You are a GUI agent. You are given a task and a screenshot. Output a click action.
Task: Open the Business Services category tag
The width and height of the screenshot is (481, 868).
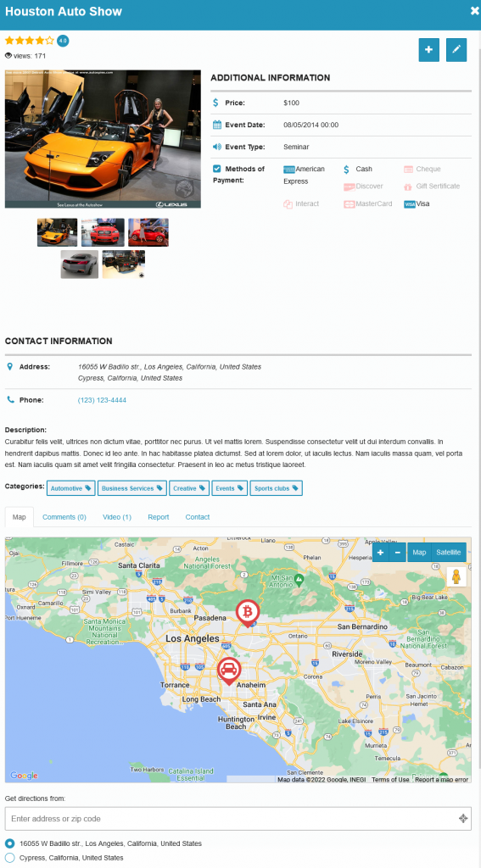point(132,488)
